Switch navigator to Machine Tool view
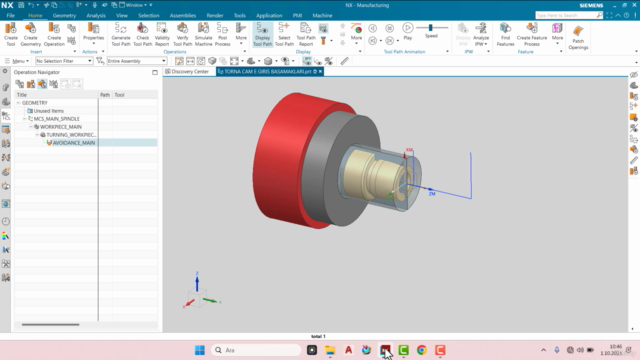This screenshot has width=640, height=360. pos(31,84)
